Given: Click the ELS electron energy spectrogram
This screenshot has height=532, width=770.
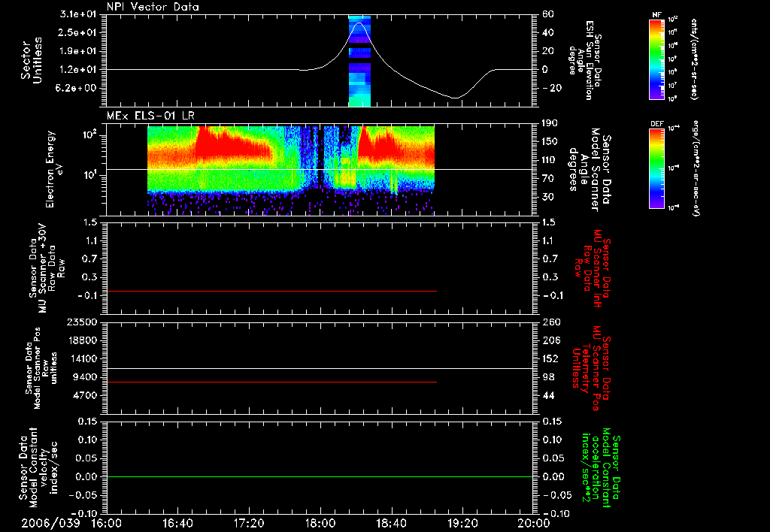Looking at the screenshot, I should coord(291,169).
